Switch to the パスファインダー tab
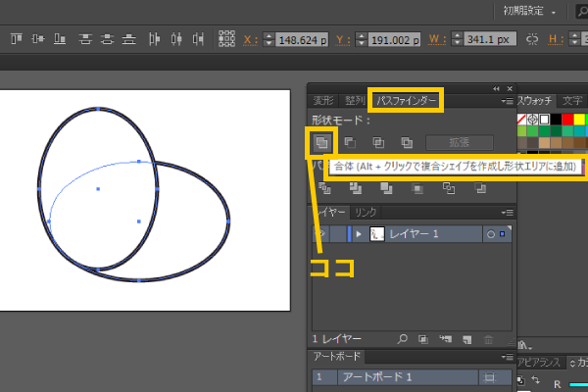 click(407, 100)
